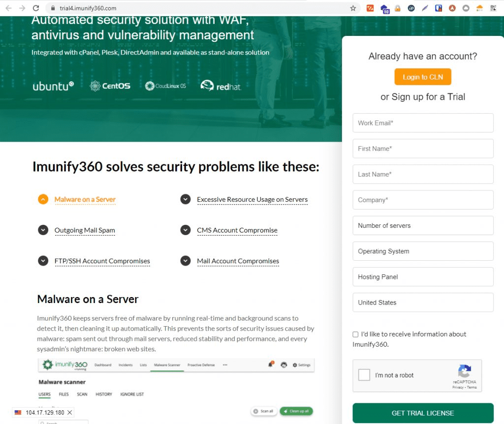Bookmark this page with the star icon
The image size is (504, 424).
tap(353, 8)
